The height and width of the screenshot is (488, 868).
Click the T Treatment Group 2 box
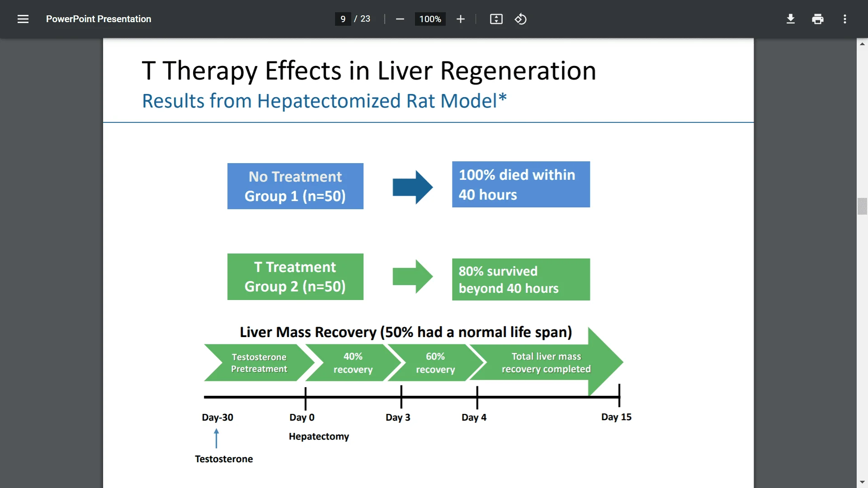point(295,277)
